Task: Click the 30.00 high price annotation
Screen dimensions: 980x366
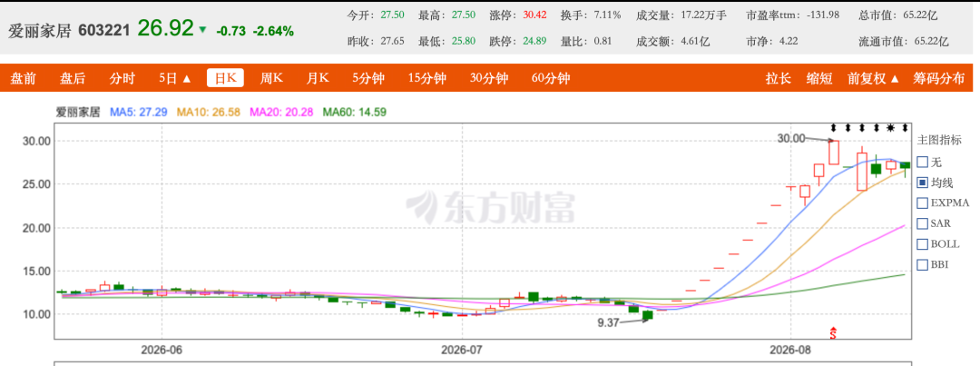Action: pyautogui.click(x=791, y=138)
